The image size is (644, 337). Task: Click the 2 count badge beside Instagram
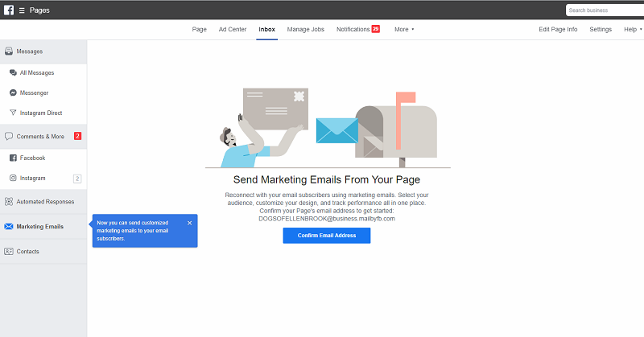[77, 179]
